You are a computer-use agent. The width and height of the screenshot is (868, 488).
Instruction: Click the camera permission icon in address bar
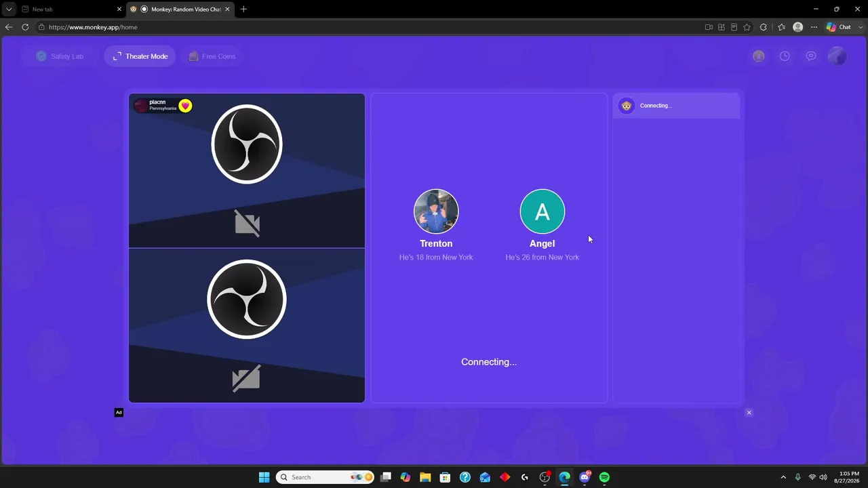(x=709, y=27)
